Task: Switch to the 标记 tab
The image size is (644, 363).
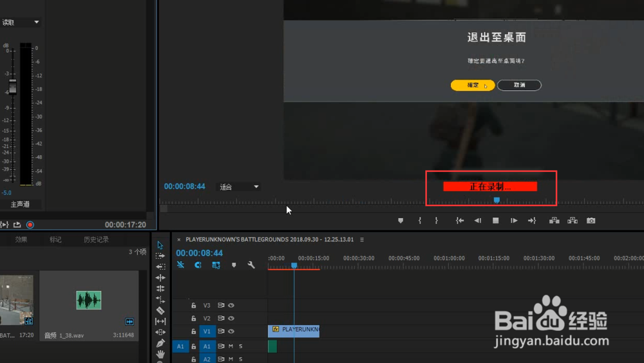Action: tap(55, 239)
